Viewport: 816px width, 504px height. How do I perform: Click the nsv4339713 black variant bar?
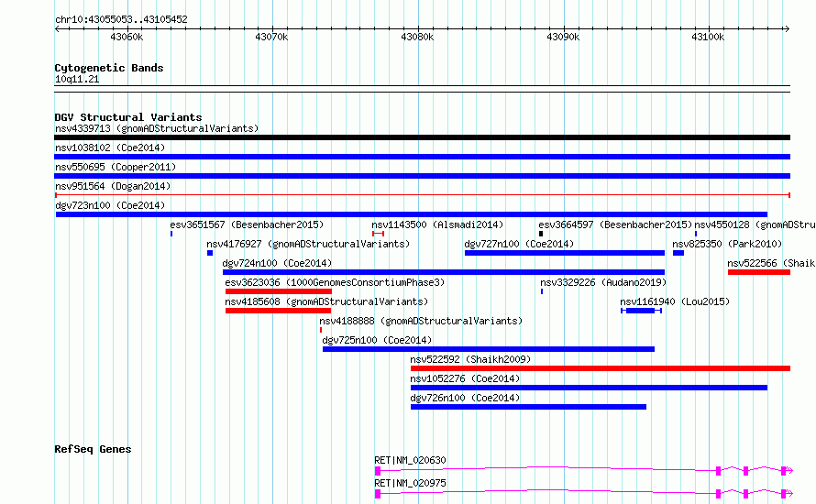tap(422, 137)
